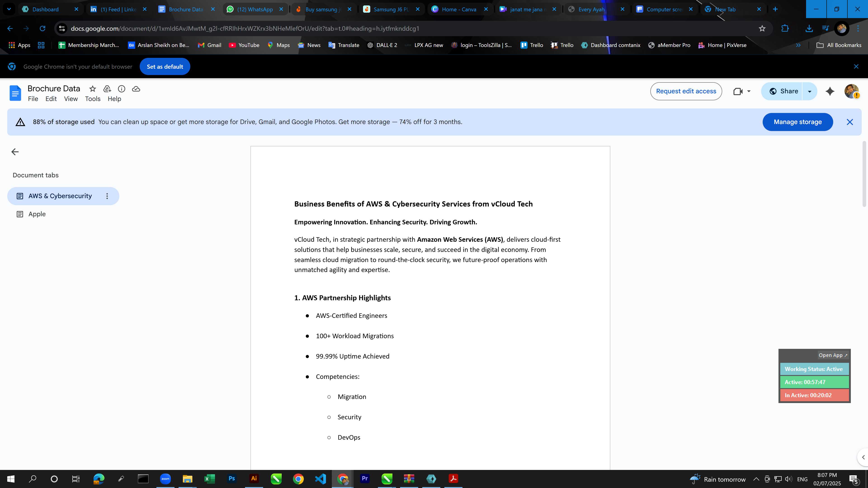868x488 pixels.
Task: Expand Share options dropdown arrow
Action: tap(809, 91)
